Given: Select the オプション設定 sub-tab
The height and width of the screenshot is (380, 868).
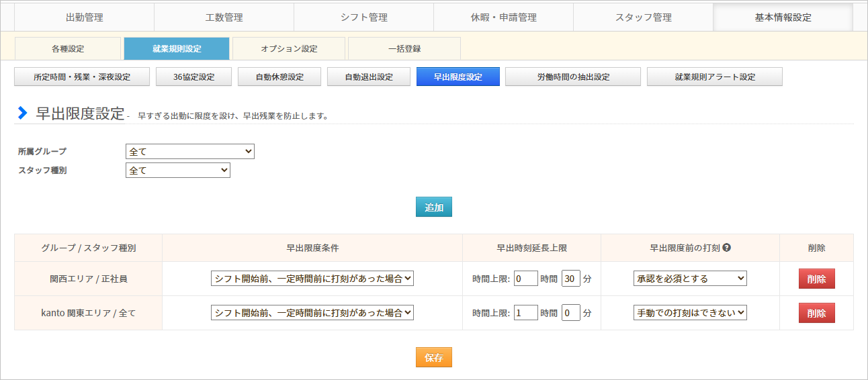Looking at the screenshot, I should click(289, 49).
